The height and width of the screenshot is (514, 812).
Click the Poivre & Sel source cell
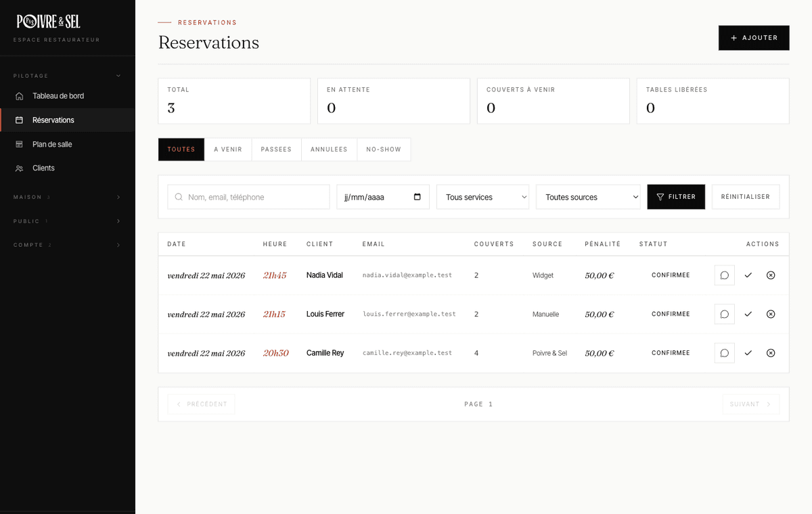tap(550, 353)
